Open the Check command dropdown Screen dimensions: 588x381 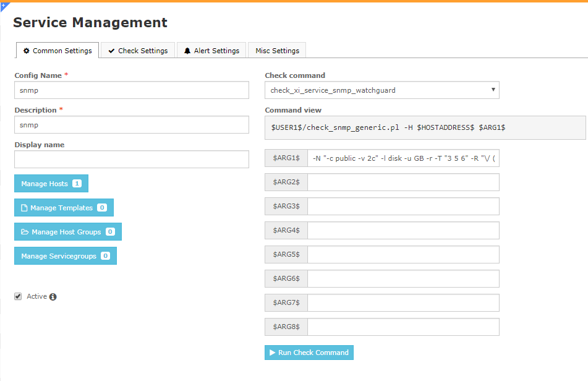pos(381,90)
